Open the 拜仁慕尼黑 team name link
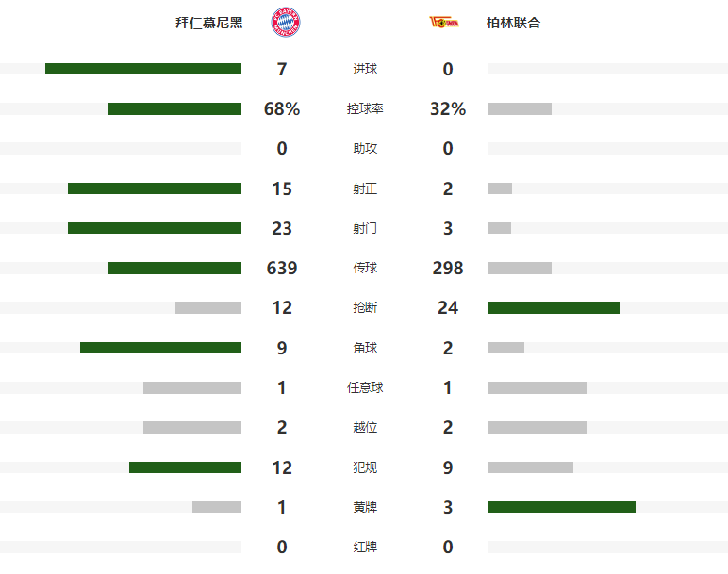This screenshot has width=728, height=574. (209, 23)
